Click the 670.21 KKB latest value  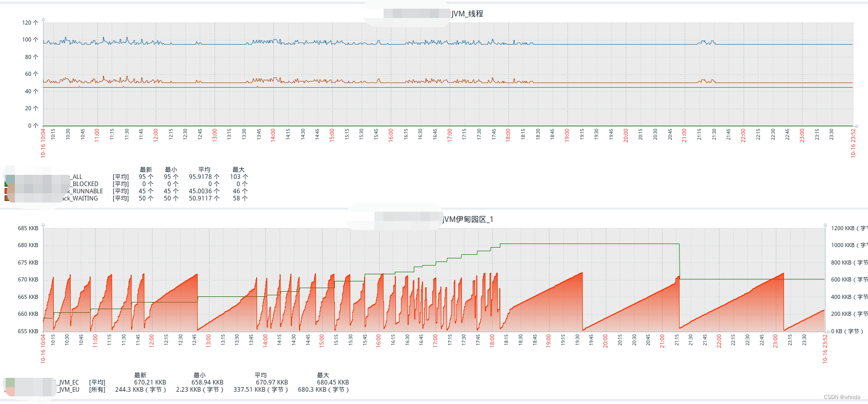150,382
